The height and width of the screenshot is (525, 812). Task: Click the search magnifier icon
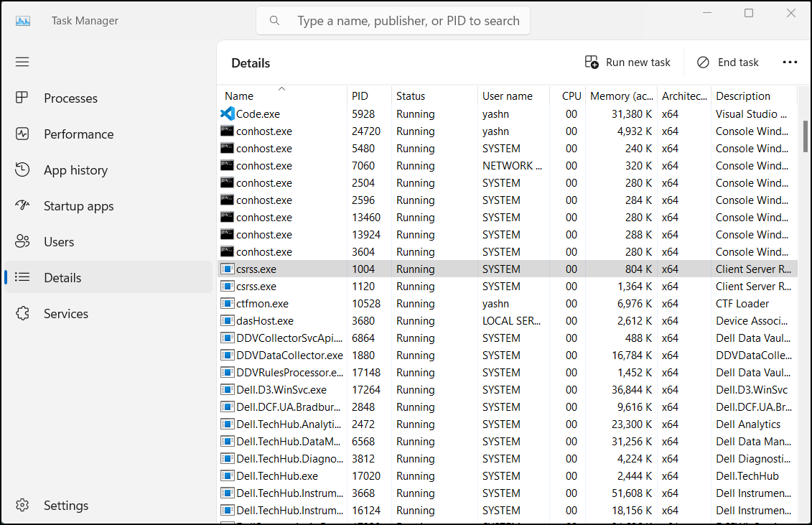pos(275,20)
